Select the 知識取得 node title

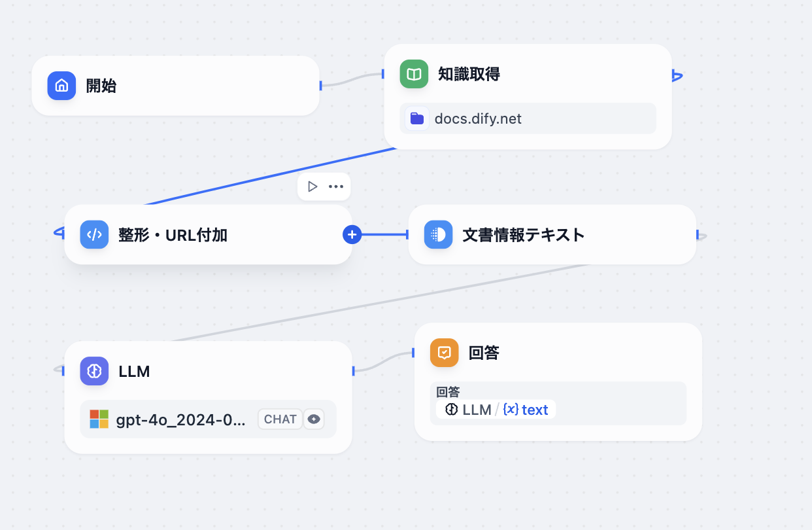469,75
